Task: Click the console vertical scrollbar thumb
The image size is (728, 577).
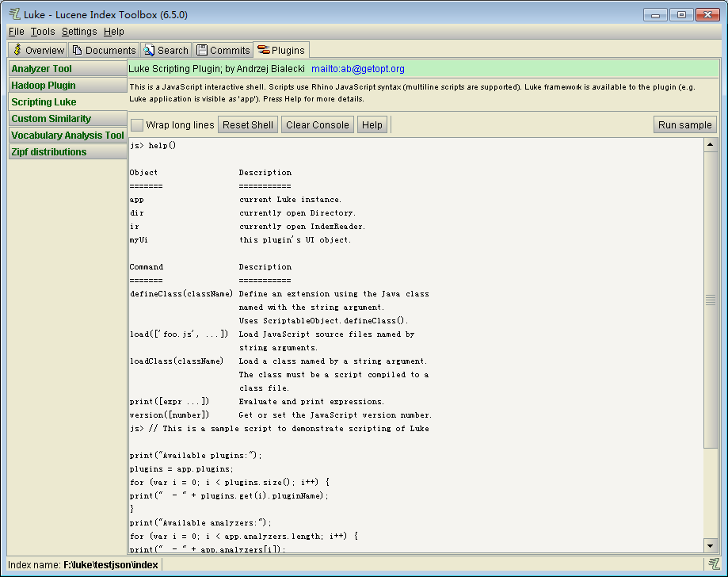Action: click(x=711, y=300)
